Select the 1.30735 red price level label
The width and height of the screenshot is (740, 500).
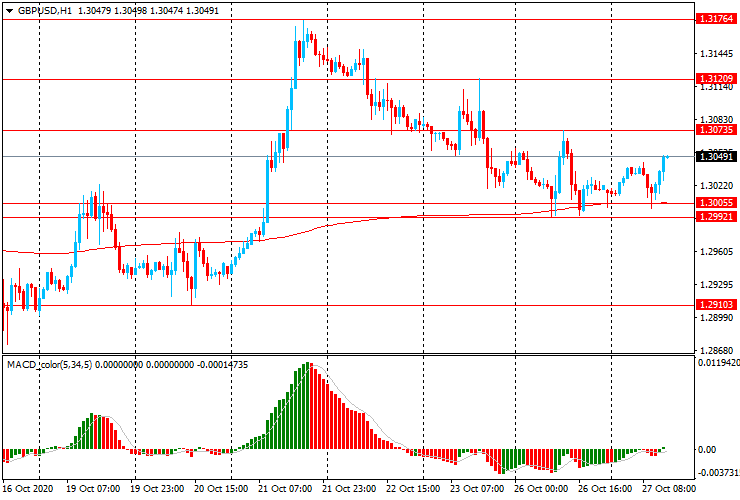click(x=716, y=130)
